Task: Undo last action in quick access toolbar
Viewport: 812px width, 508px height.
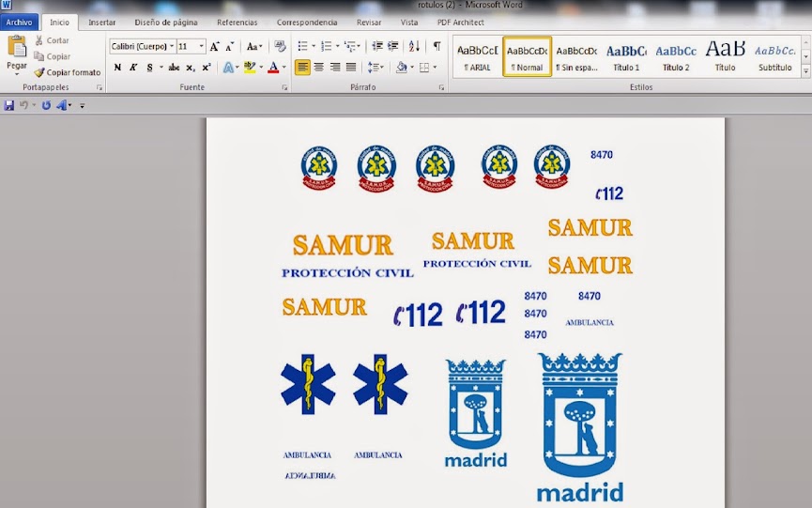Action: pyautogui.click(x=23, y=106)
